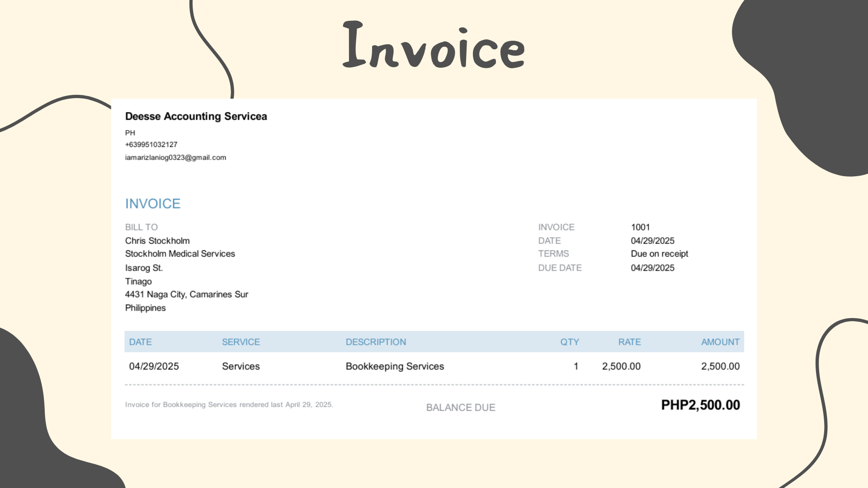Click the DATE column header

(140, 342)
